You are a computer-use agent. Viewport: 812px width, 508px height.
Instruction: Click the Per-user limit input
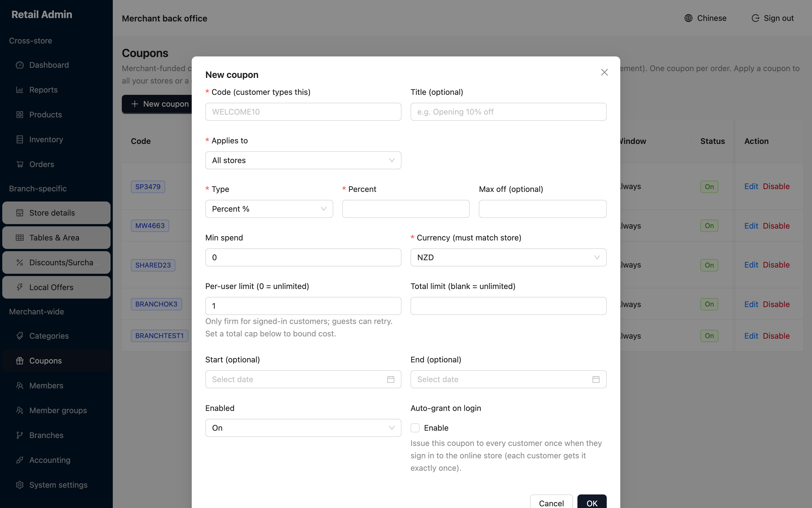coord(303,306)
